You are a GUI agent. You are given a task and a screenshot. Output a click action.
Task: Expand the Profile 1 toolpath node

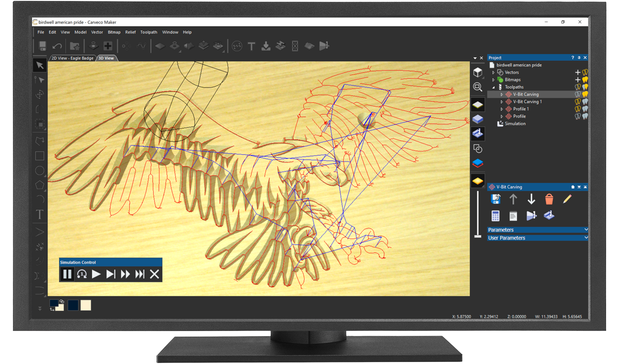(502, 109)
